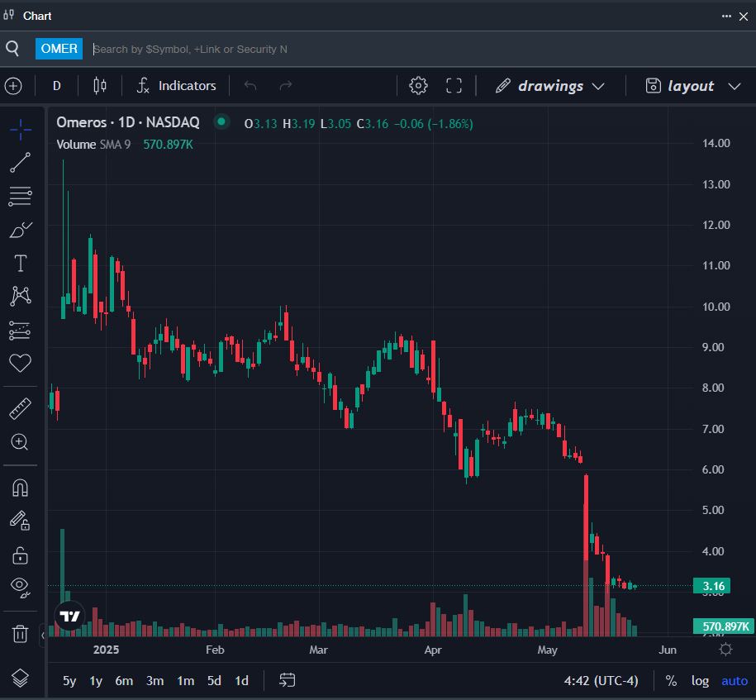
Task: Open the chart panel more options menu
Action: pyautogui.click(x=726, y=16)
